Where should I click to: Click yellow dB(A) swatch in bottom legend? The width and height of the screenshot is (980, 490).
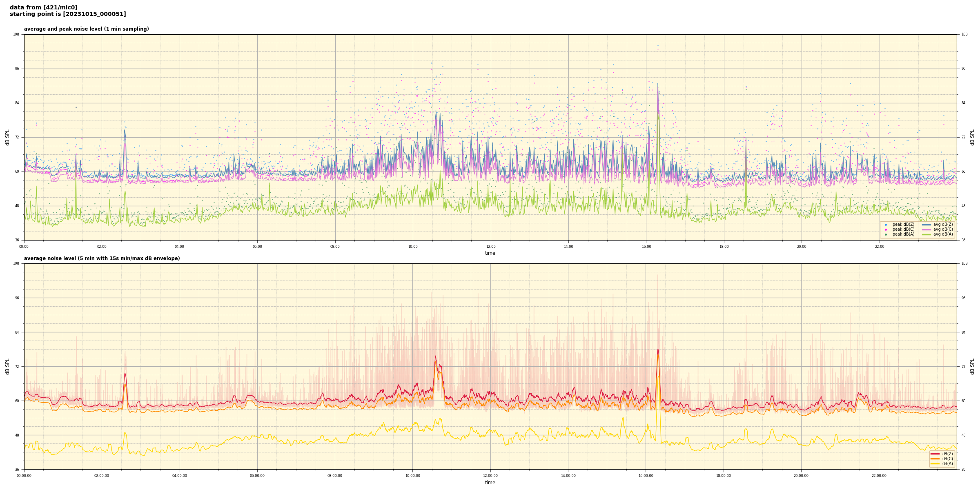pos(935,463)
